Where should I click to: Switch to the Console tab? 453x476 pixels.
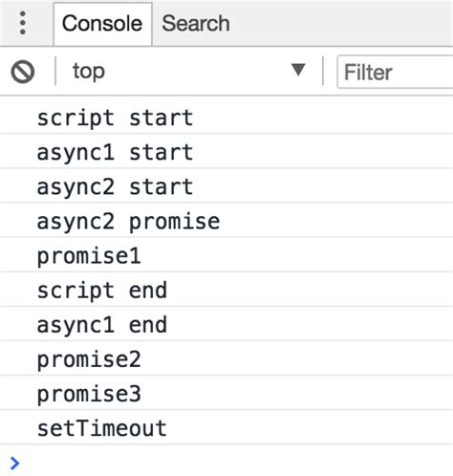point(102,24)
